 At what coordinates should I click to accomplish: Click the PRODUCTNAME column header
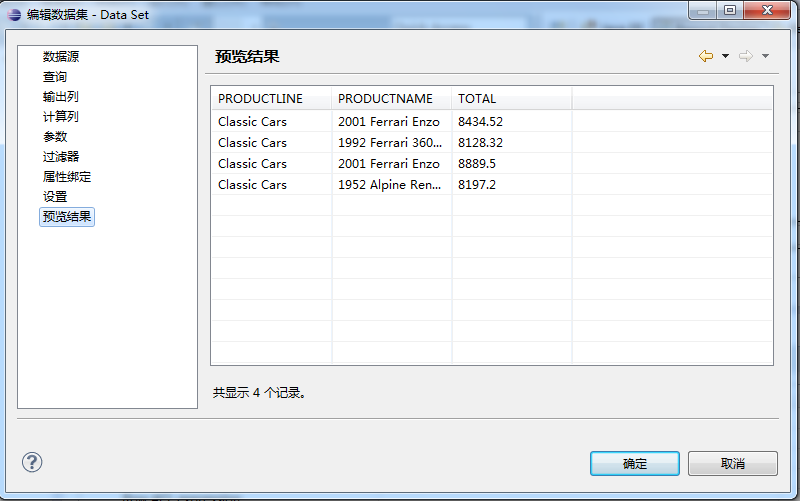(x=391, y=98)
